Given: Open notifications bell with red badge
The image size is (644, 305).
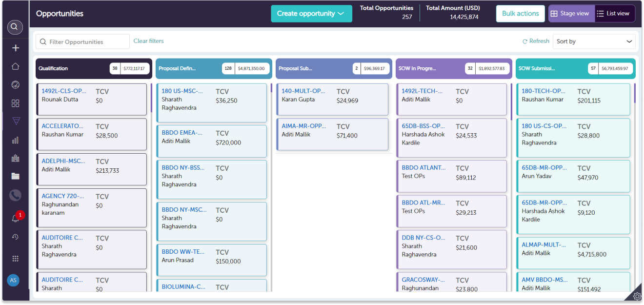Looking at the screenshot, I should (x=15, y=218).
